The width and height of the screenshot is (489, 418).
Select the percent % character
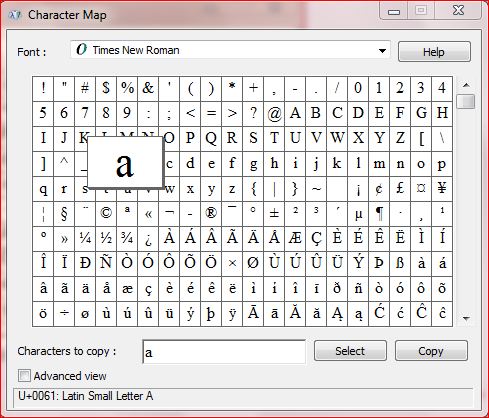127,89
